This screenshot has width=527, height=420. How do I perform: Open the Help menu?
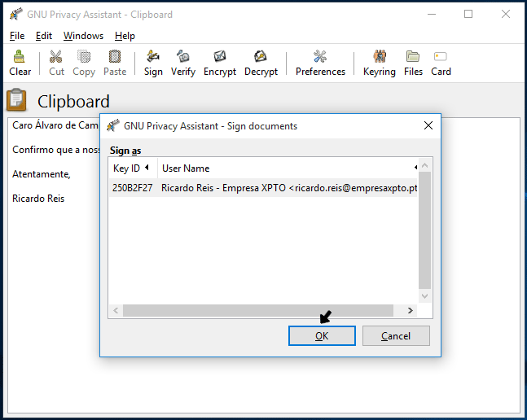click(x=125, y=36)
